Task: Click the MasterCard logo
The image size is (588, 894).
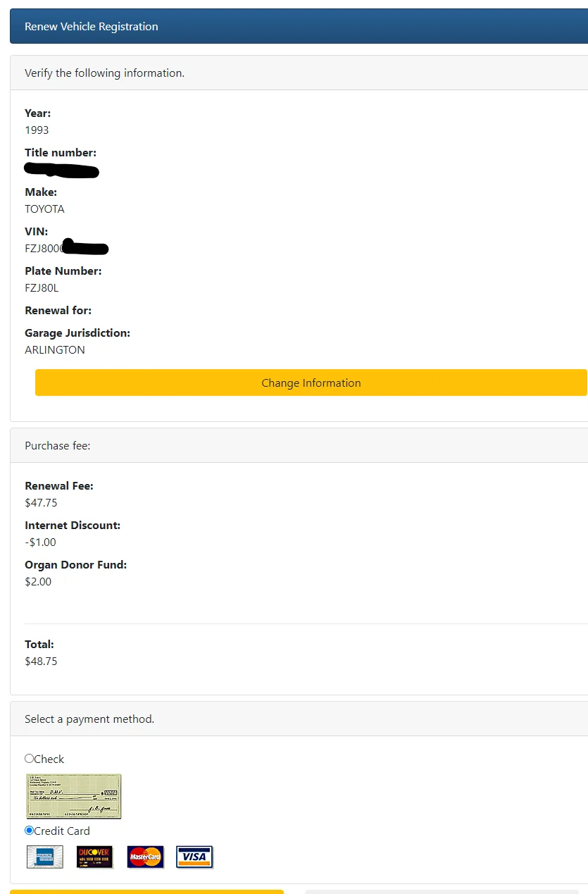Action: tap(145, 857)
